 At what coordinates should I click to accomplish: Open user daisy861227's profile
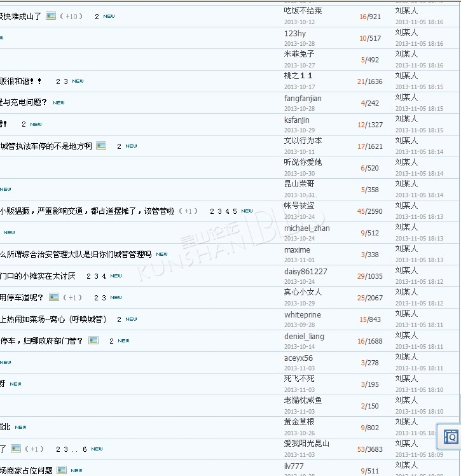[x=305, y=271]
